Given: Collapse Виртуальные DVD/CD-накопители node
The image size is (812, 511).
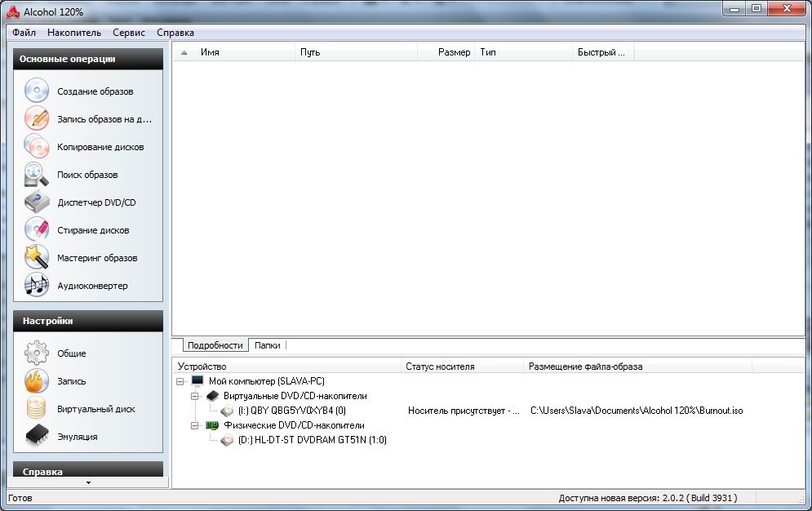Looking at the screenshot, I should point(195,396).
